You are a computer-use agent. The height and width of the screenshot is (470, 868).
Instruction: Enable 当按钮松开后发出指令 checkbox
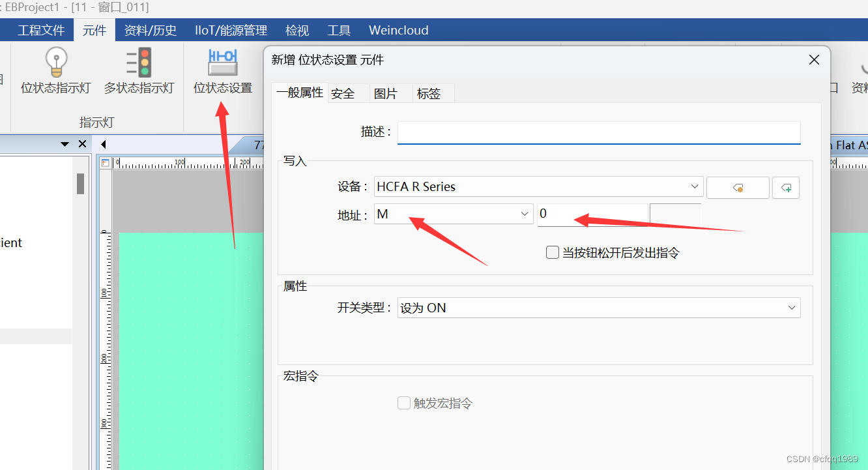click(x=553, y=252)
